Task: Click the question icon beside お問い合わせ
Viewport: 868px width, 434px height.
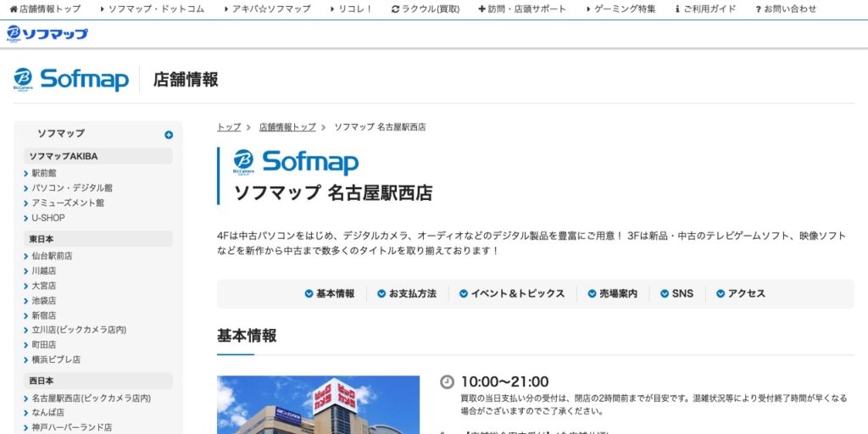Action: tap(759, 8)
